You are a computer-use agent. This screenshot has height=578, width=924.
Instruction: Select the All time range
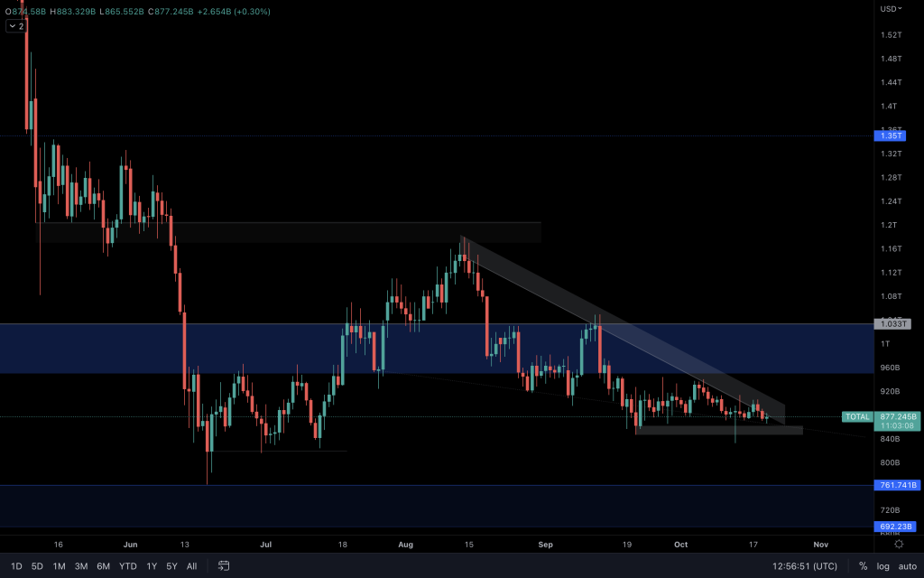pos(191,566)
